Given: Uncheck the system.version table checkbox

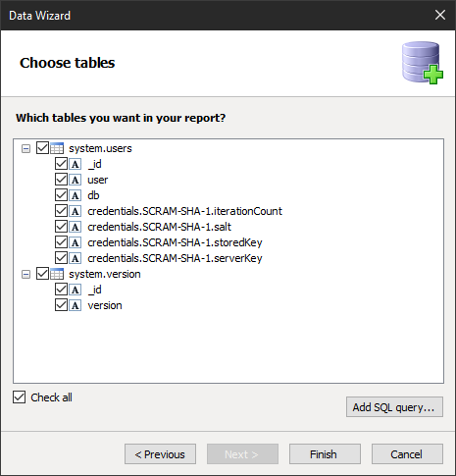Looking at the screenshot, I should [42, 274].
